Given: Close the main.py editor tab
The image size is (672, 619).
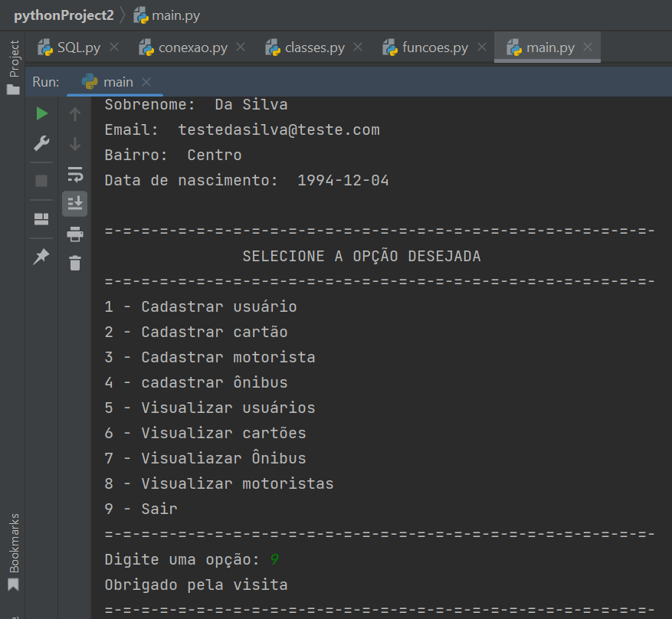Looking at the screenshot, I should tap(588, 47).
